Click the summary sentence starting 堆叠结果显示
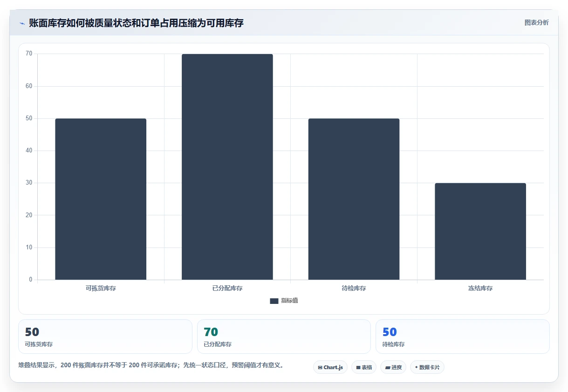This screenshot has width=568, height=392. click(x=151, y=365)
